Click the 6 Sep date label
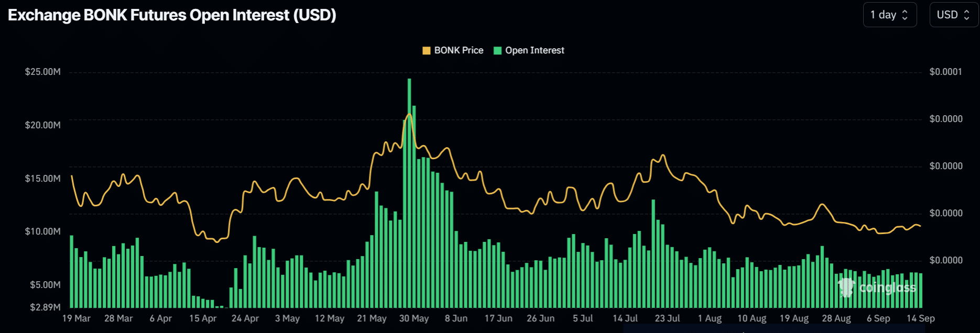Viewport: 980px width, 333px height. (x=878, y=318)
